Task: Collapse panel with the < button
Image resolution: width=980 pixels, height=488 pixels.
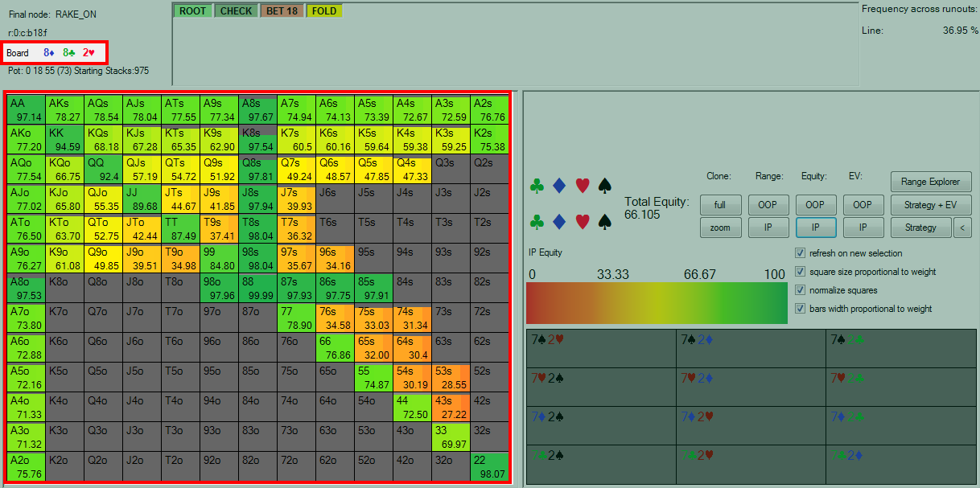Action: pyautogui.click(x=961, y=228)
